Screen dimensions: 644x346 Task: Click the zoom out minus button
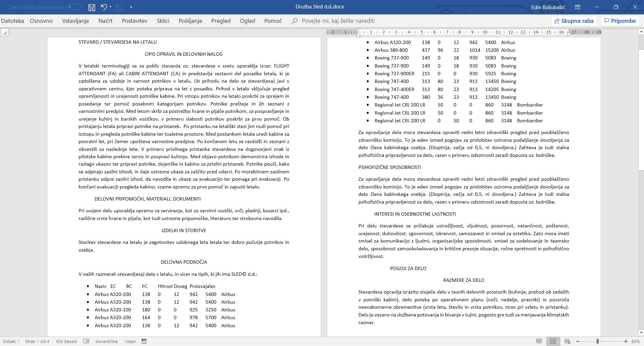pyautogui.click(x=578, y=341)
